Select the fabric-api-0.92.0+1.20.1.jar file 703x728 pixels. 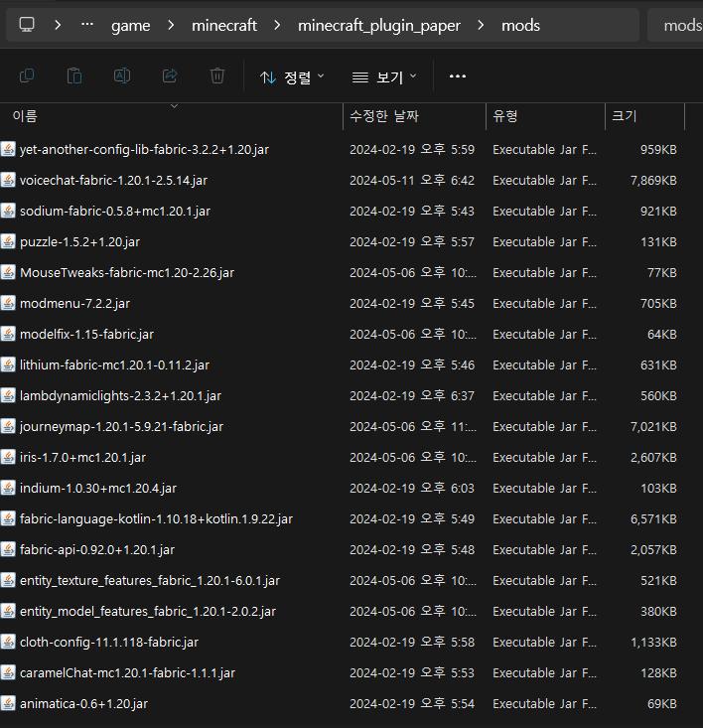click(x=97, y=550)
